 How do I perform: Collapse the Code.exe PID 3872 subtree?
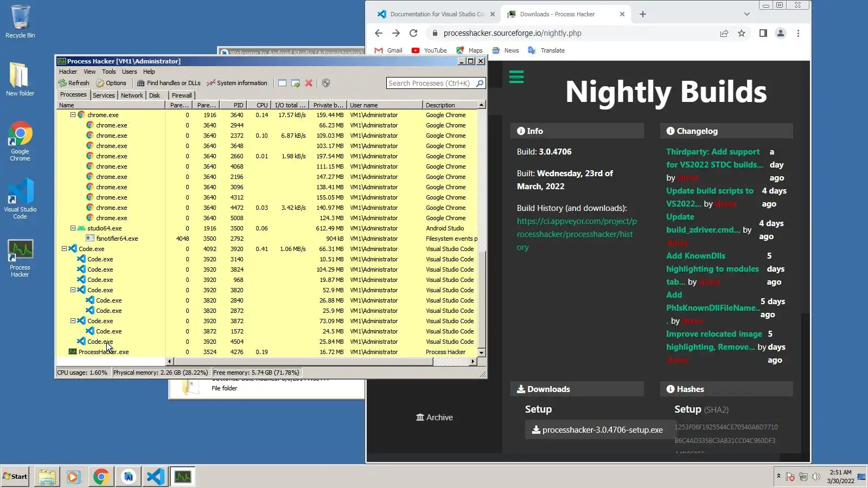click(73, 321)
